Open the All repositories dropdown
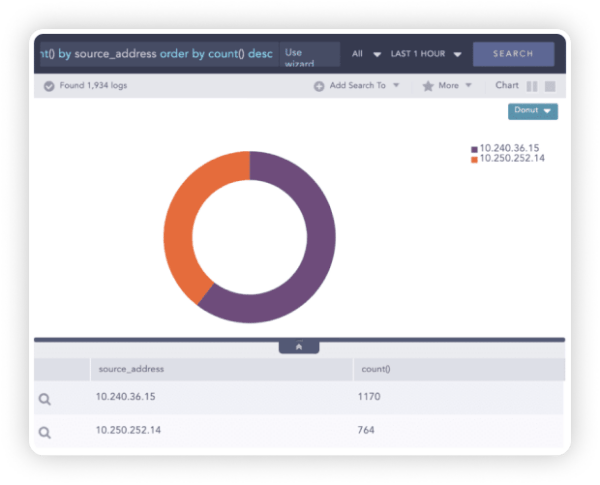This screenshot has width=600, height=485. point(366,54)
